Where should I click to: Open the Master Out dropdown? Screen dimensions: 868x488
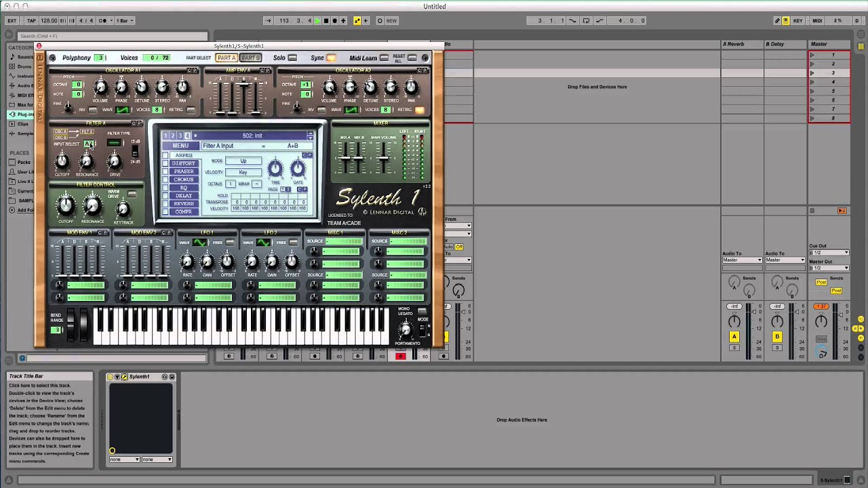[x=829, y=268]
